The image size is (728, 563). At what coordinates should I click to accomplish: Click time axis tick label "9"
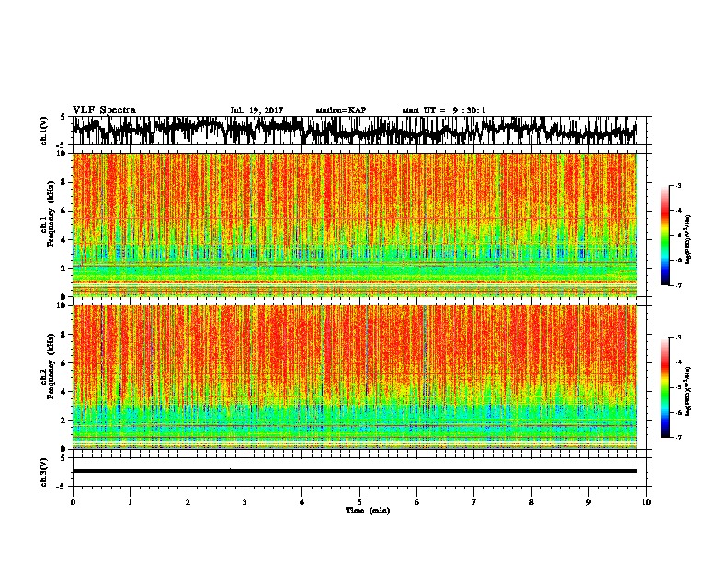pyautogui.click(x=588, y=502)
